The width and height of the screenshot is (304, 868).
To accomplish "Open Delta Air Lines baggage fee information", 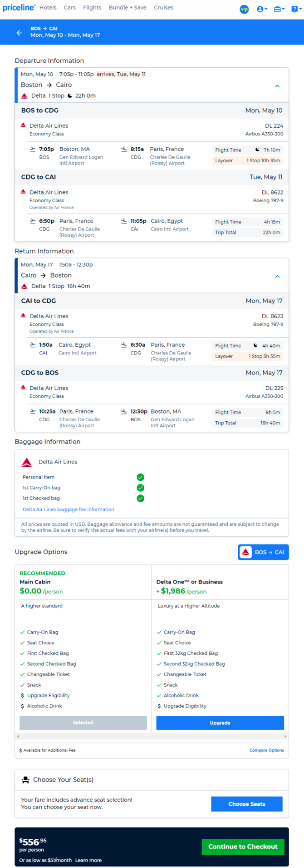I will coord(69,509).
